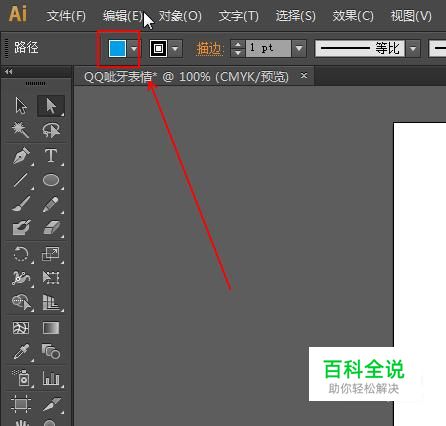
Task: Select the Mesh tool
Action: pyautogui.click(x=21, y=328)
